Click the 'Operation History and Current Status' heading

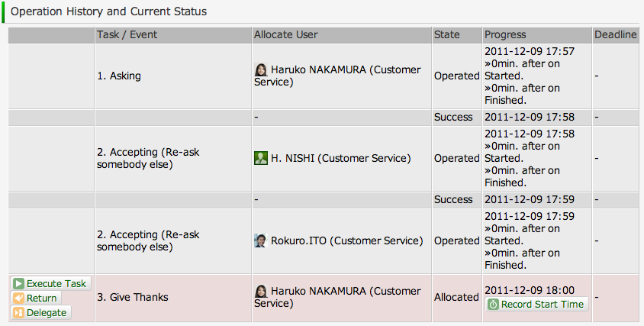[x=108, y=12]
